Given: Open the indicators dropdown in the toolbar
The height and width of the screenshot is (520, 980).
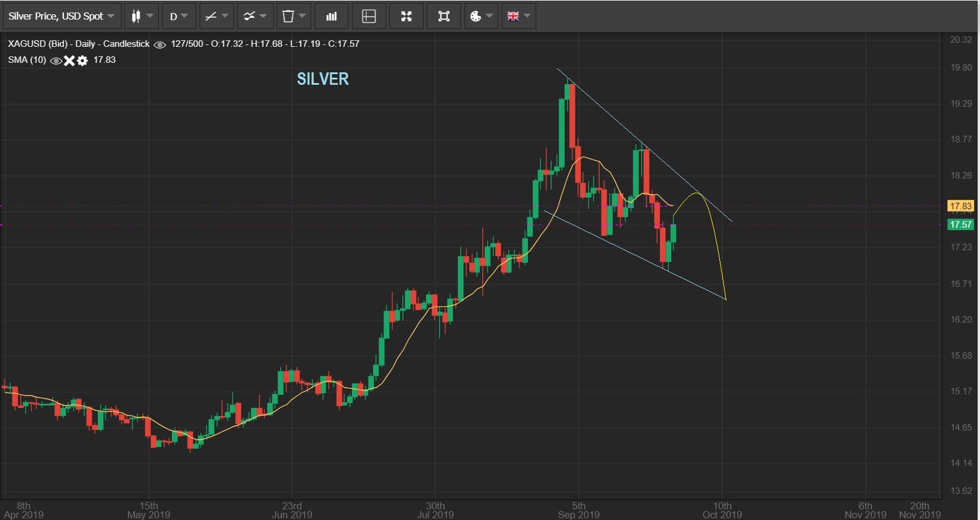Looking at the screenshot, I should pos(255,16).
